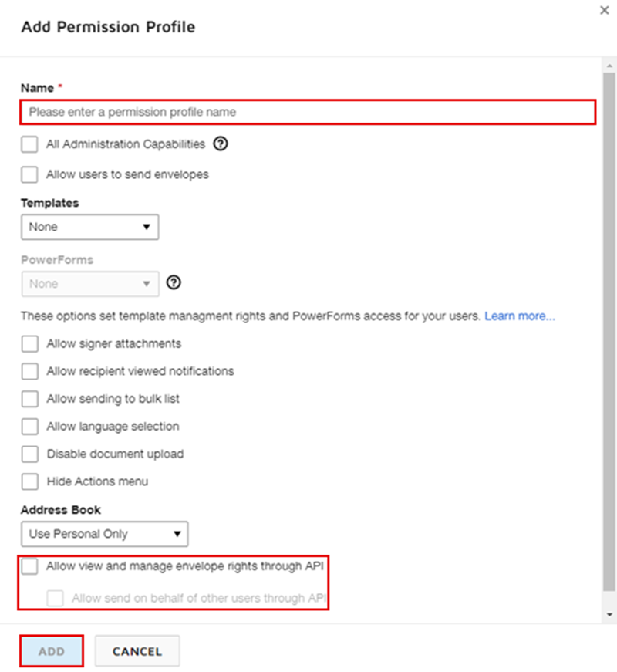The image size is (617, 672).
Task: Enable Hide Actions menu checkbox
Action: tap(30, 481)
